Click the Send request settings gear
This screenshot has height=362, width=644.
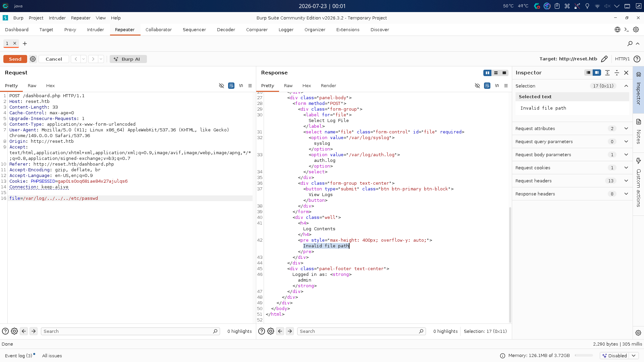(x=33, y=59)
